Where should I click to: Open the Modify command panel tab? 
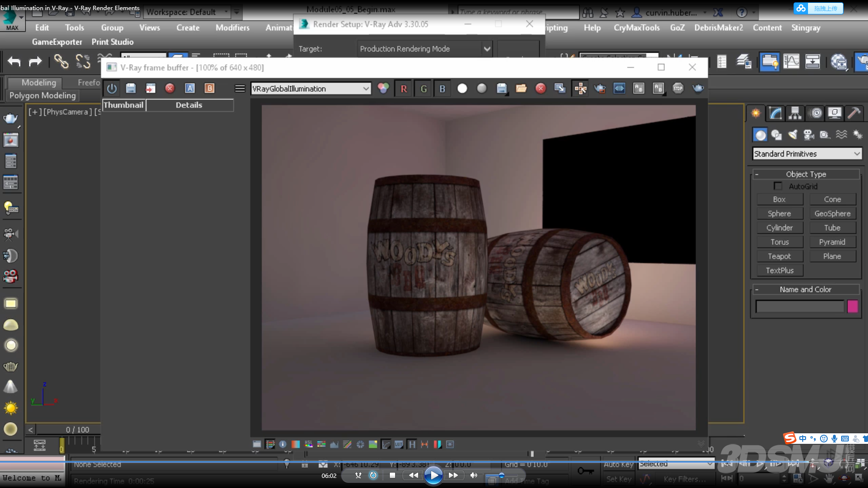click(775, 113)
